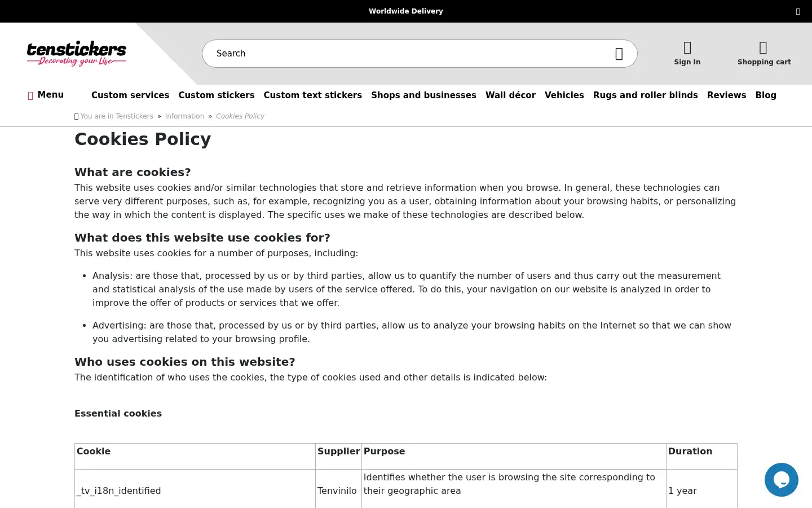Open Custom text stickers menu item
The image size is (812, 508).
[x=313, y=95]
